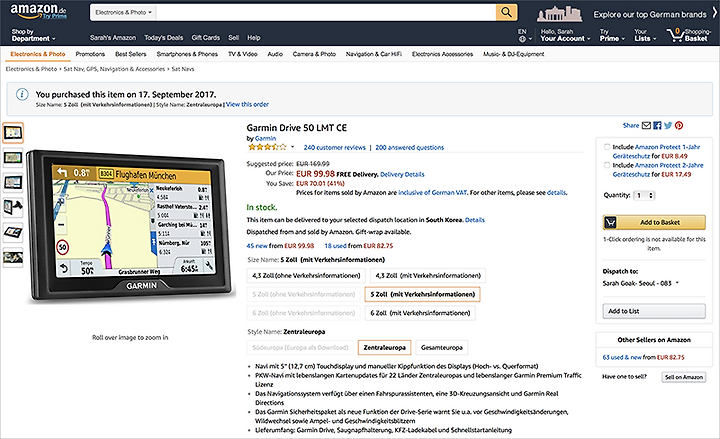
Task: Click the globe language icon
Action: tap(522, 39)
